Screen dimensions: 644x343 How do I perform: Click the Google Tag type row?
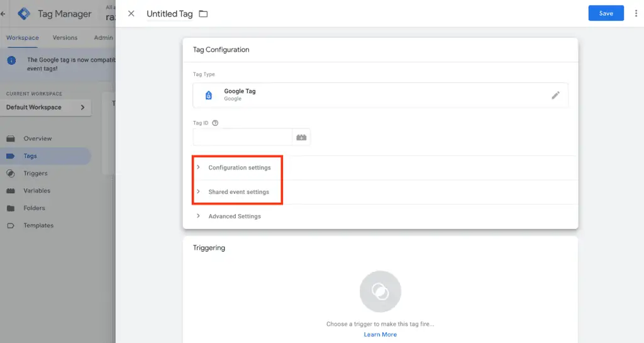pyautogui.click(x=380, y=95)
